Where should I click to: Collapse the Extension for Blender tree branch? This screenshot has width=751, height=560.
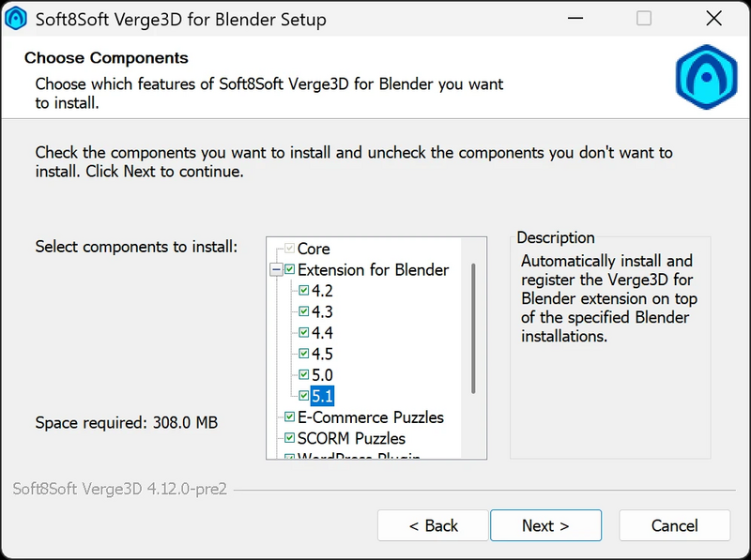(278, 269)
